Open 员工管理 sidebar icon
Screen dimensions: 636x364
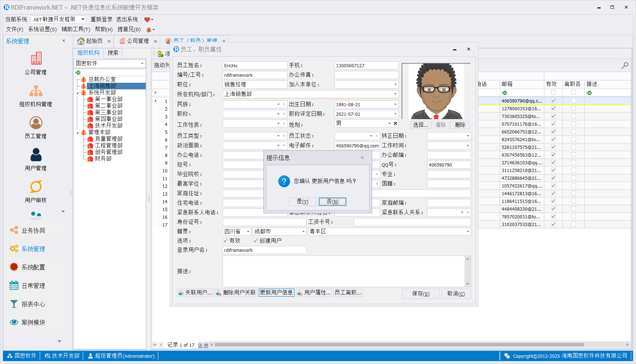tap(36, 123)
